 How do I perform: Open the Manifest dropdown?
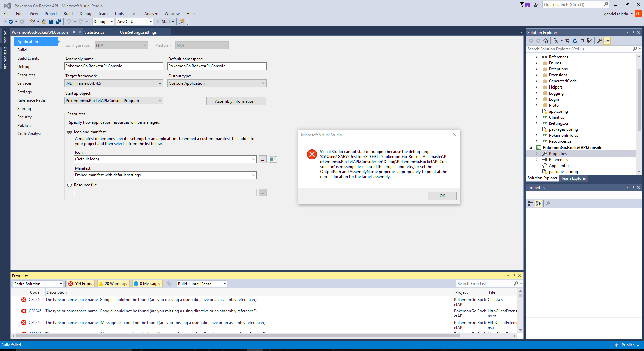coord(165,175)
